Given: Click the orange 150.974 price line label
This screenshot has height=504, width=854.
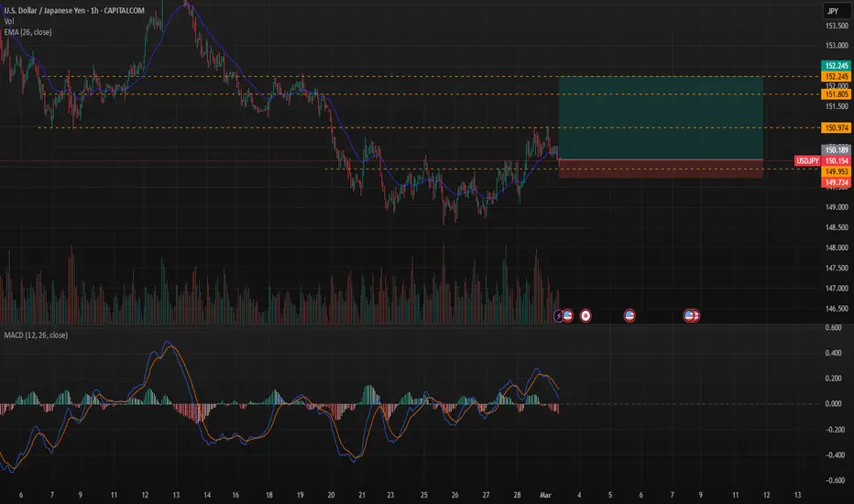Looking at the screenshot, I should (836, 128).
